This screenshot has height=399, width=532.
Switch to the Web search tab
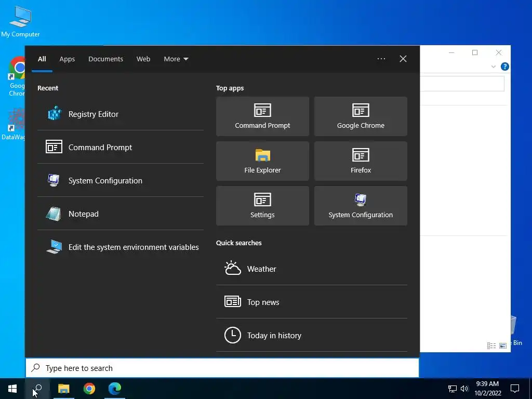(143, 59)
